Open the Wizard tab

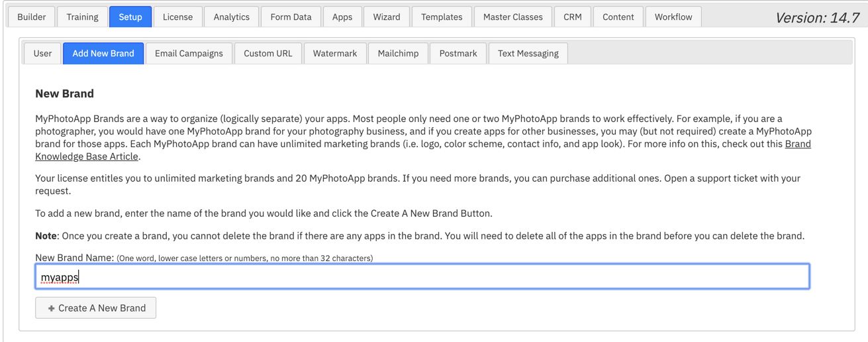pos(387,17)
